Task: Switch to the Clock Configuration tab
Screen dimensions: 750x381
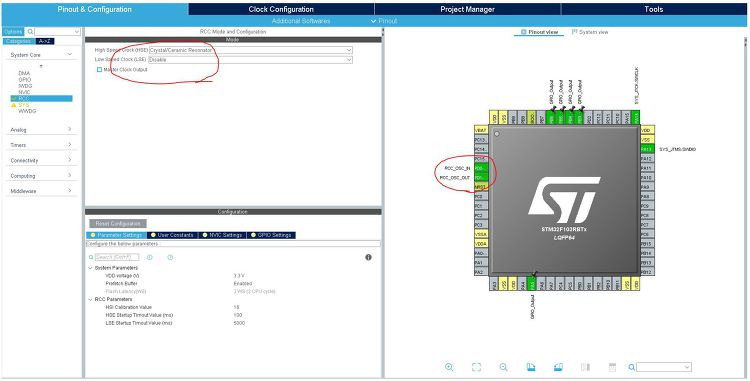Action: tap(281, 9)
